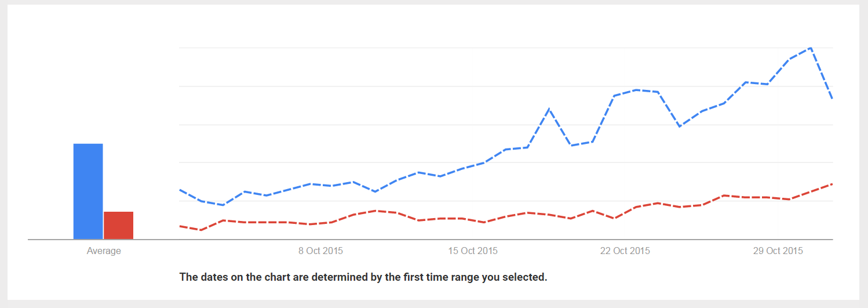Click the red Average bar

coord(118,225)
